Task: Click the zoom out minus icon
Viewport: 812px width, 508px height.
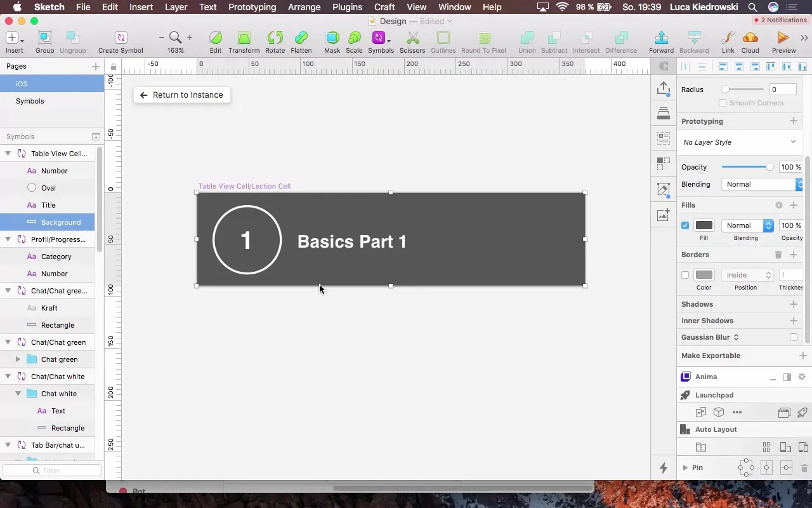Action: [162, 38]
